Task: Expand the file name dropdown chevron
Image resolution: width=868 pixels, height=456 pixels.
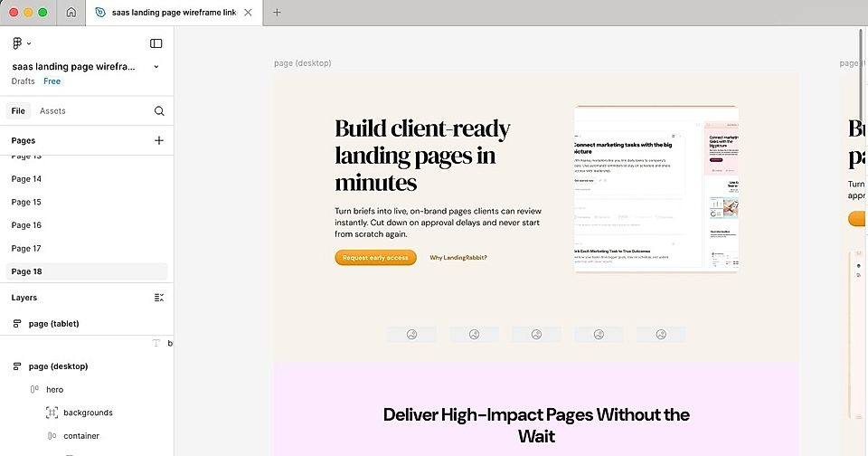Action: point(156,67)
